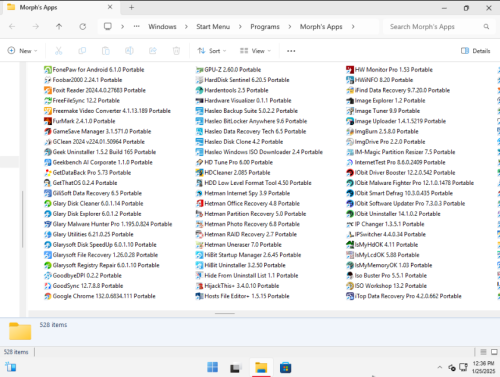Select GetDataBack Pro 5.73 Portable

tap(88, 173)
